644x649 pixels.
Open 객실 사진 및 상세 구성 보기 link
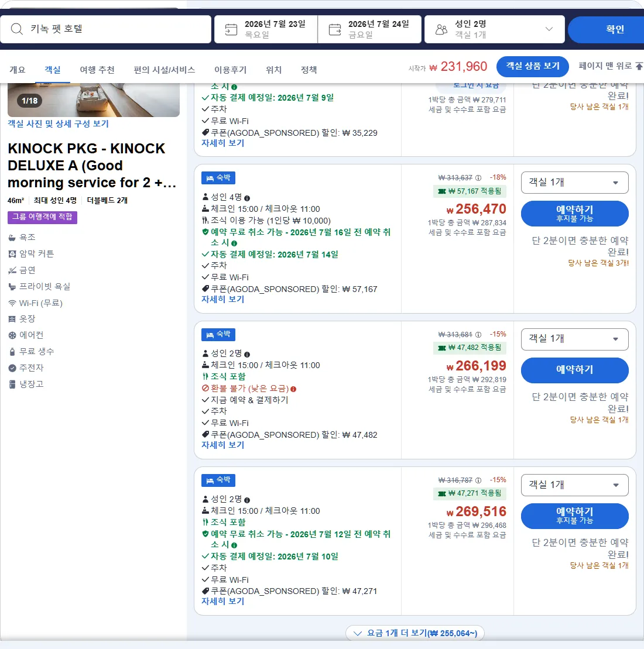(58, 123)
